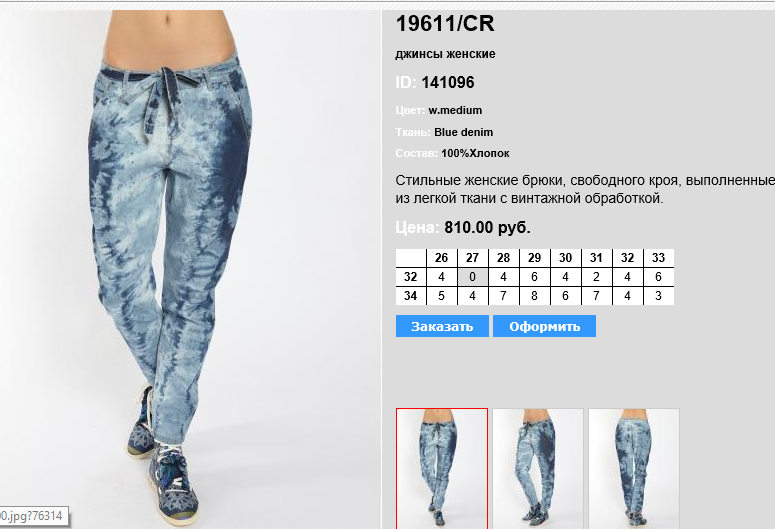Click the size 33 column header
This screenshot has height=529, width=775.
click(x=658, y=258)
